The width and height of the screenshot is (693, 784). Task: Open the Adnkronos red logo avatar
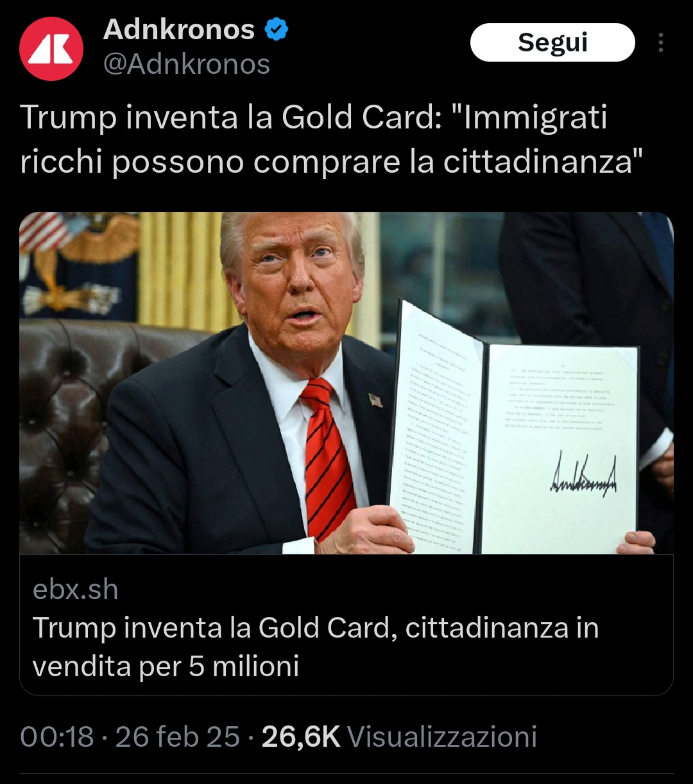51,48
